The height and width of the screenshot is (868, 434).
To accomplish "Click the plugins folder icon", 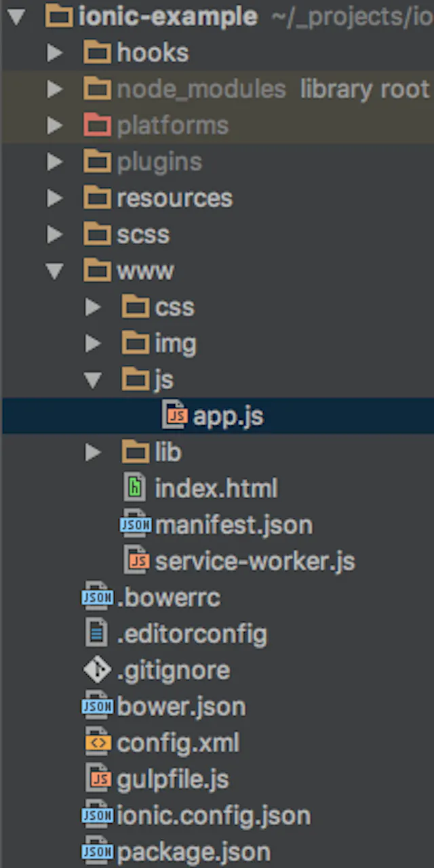I will pyautogui.click(x=98, y=161).
